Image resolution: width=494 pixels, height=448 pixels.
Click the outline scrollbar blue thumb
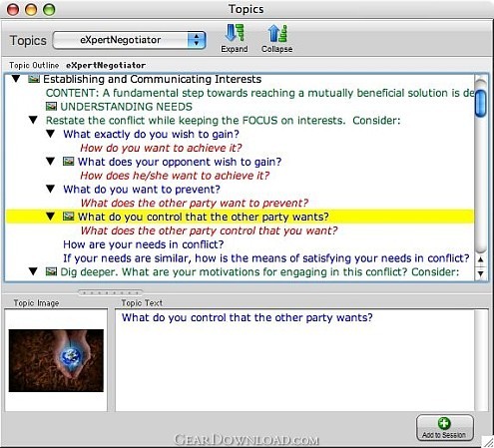pos(480,103)
